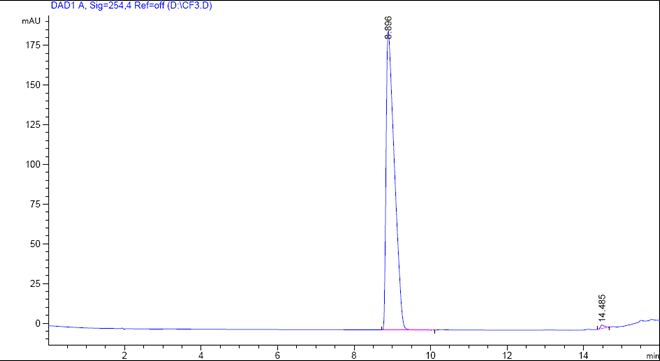Select the 14.485 retention time peak label

click(x=602, y=308)
